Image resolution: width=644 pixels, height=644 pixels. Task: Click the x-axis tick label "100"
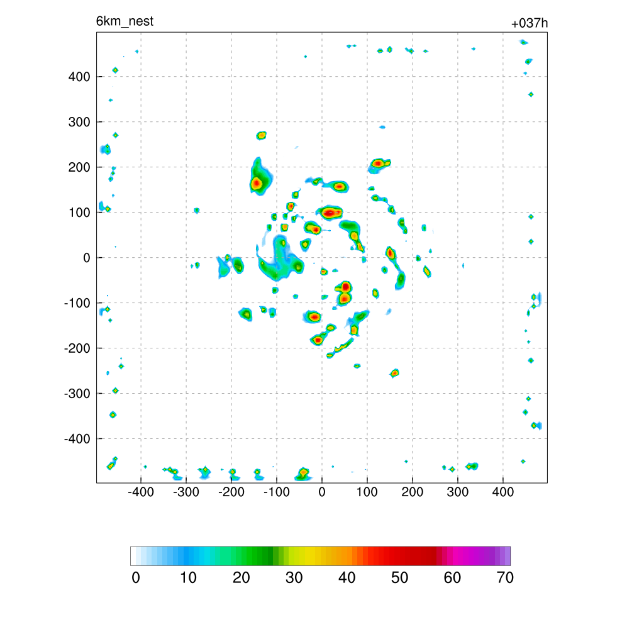pyautogui.click(x=367, y=492)
